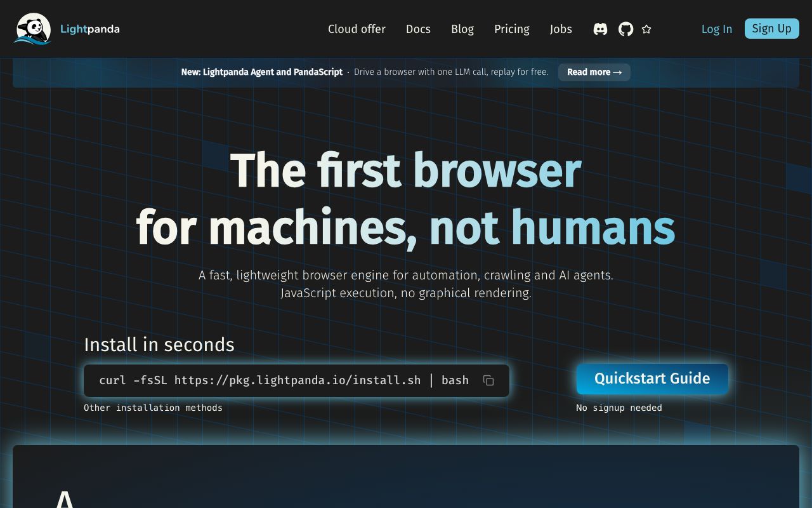View the Pricing page

point(512,29)
